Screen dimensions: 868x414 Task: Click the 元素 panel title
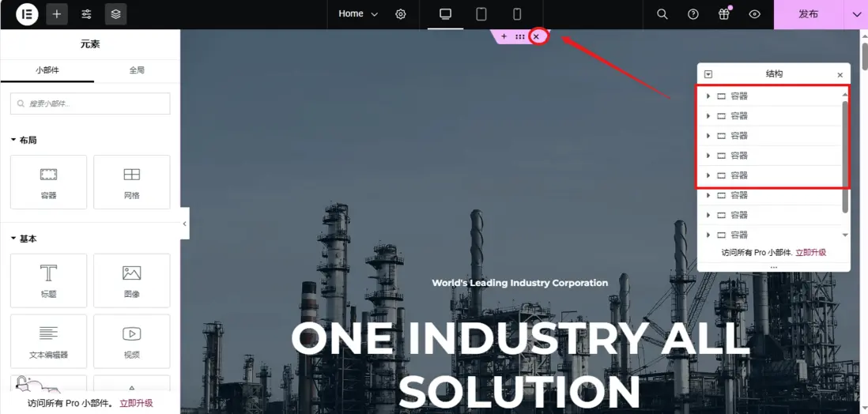point(90,44)
